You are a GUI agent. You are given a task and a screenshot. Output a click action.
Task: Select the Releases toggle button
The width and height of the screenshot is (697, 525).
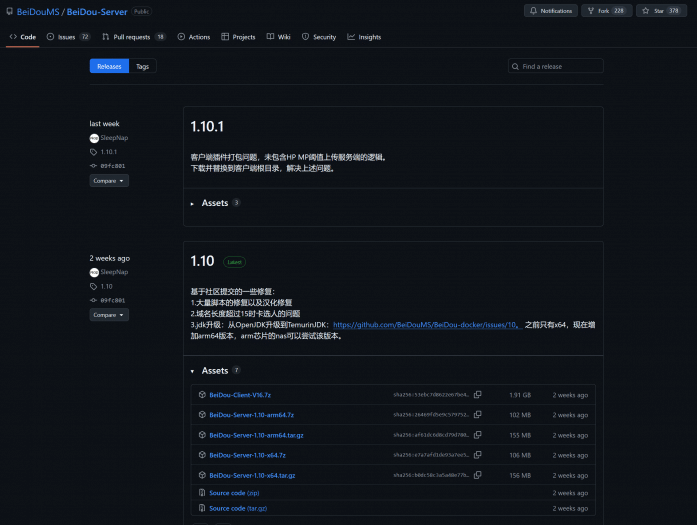click(x=109, y=66)
